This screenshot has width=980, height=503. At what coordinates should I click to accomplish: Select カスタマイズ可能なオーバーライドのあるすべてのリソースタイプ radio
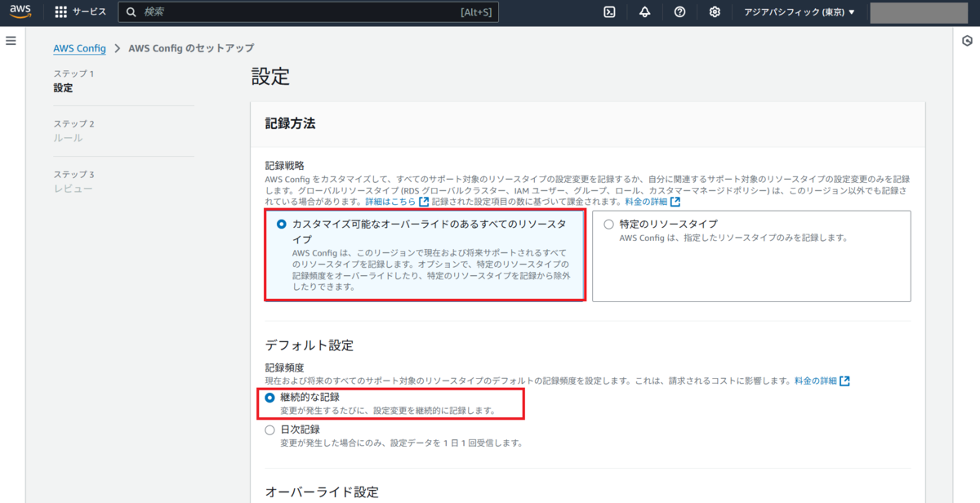point(282,224)
